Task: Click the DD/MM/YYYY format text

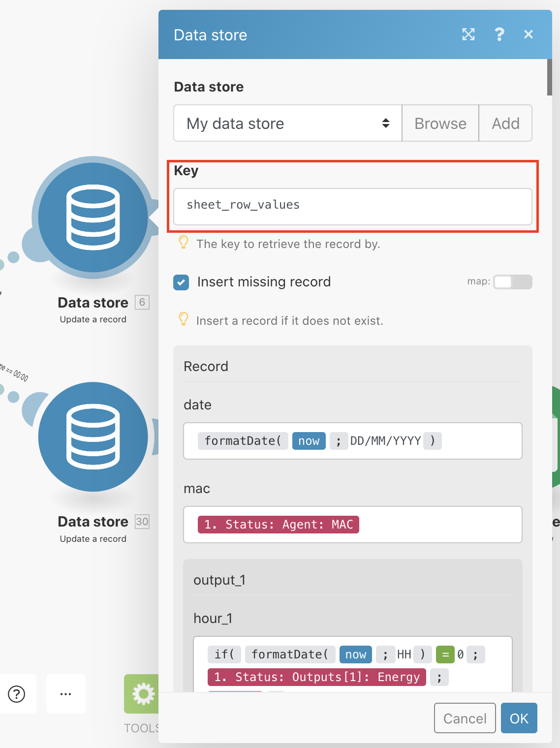Action: (386, 441)
